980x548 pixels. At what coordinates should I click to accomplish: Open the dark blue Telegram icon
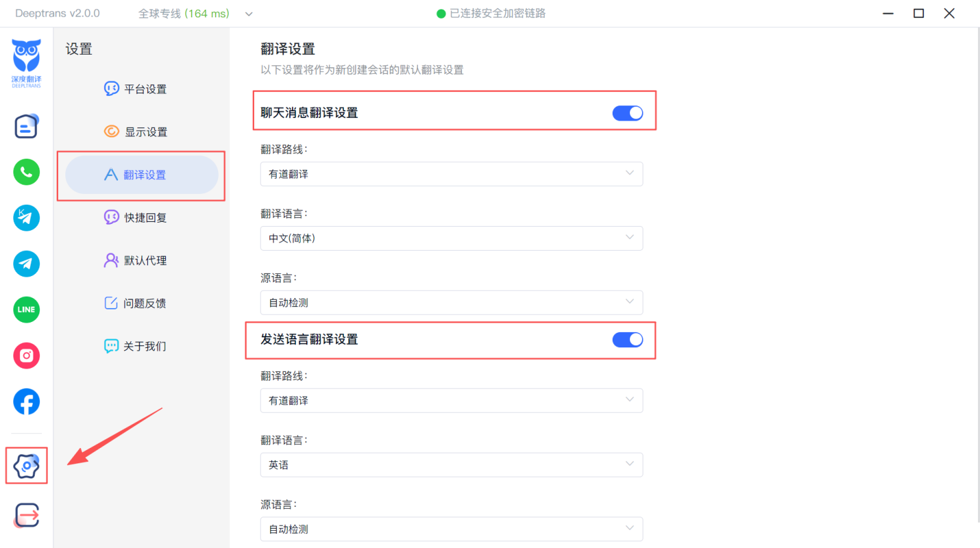click(27, 264)
